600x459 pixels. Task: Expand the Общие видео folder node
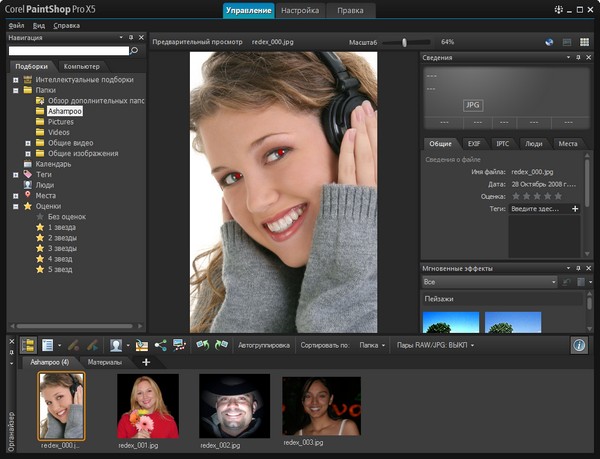pyautogui.click(x=27, y=143)
